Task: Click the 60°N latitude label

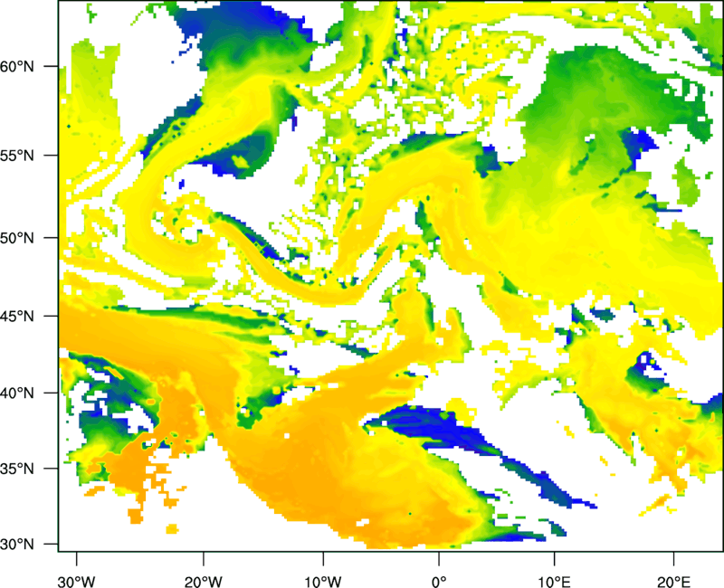Action: coord(17,66)
